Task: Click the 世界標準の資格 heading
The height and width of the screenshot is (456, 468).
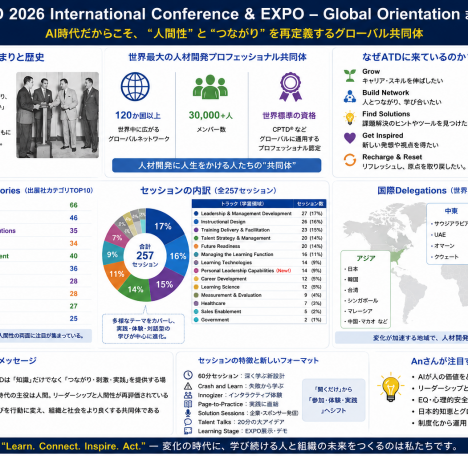Action: (x=289, y=116)
